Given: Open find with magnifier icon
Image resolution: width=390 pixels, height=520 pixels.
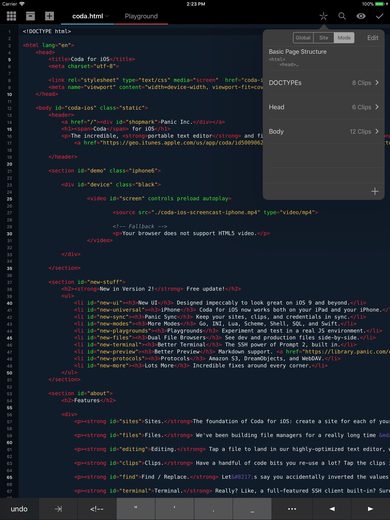Looking at the screenshot, I should (342, 16).
